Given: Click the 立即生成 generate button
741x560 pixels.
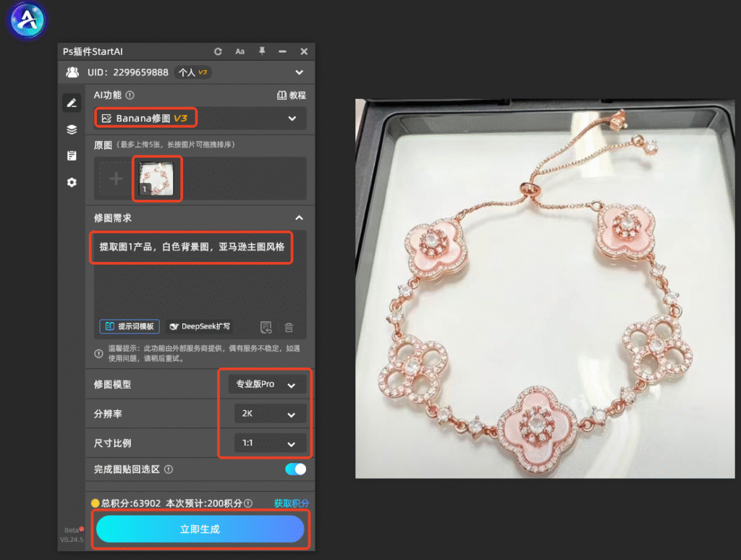Looking at the screenshot, I should point(200,529).
